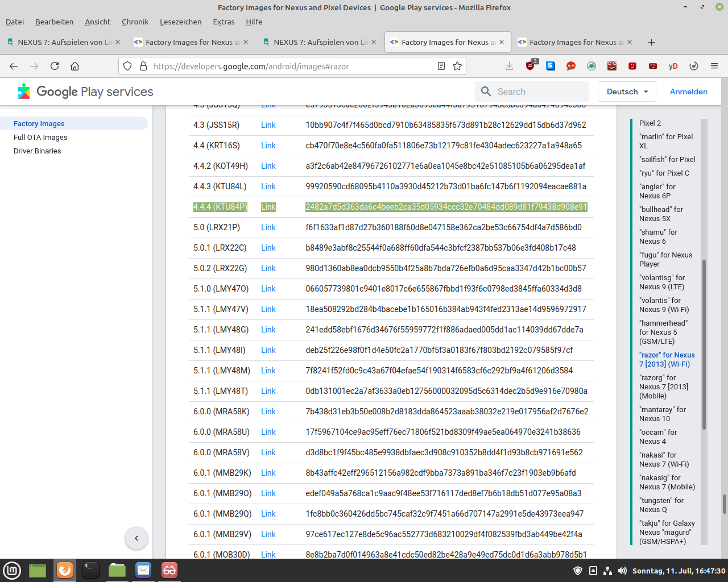Select the 4.4.4 checksum hash text
The height and width of the screenshot is (582, 728).
tap(446, 207)
